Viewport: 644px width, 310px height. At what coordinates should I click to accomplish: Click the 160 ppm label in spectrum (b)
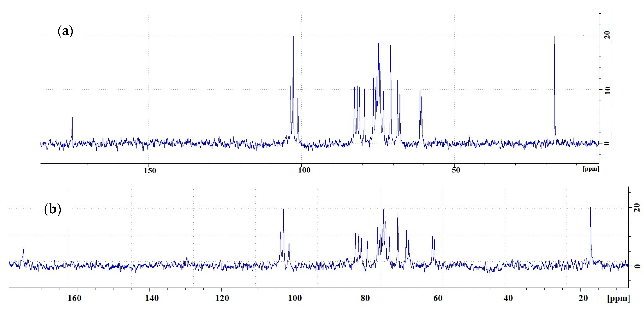tap(75, 298)
